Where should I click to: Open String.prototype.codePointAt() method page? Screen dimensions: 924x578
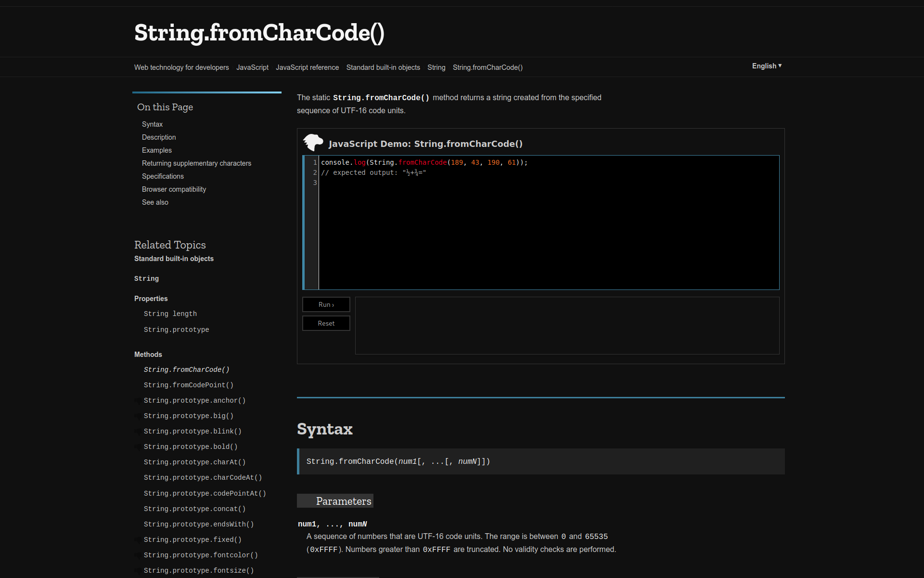tap(205, 493)
